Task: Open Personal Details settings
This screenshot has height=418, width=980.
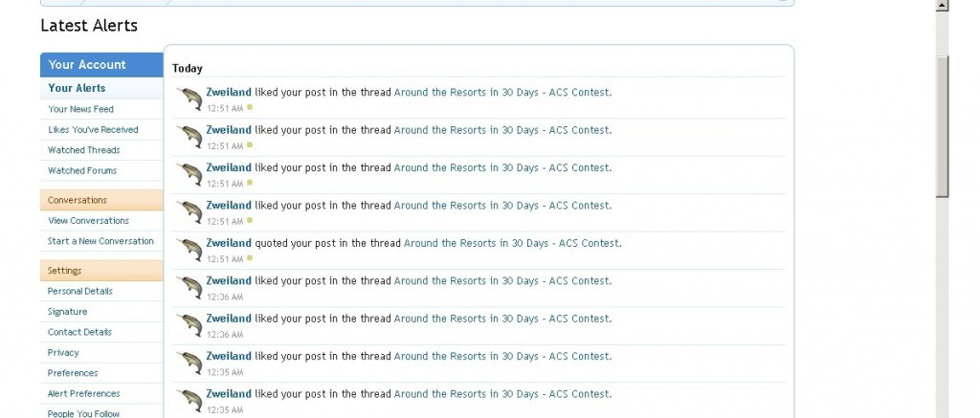Action: coord(80,291)
